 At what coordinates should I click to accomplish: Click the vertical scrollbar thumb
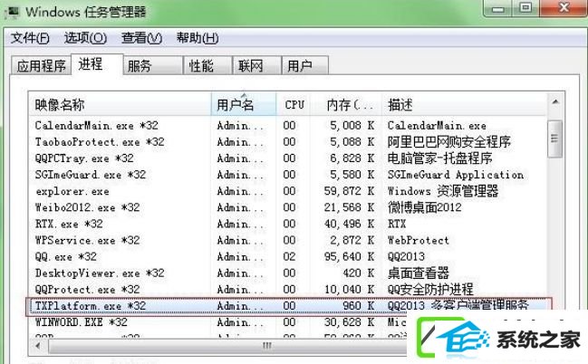tap(554, 139)
